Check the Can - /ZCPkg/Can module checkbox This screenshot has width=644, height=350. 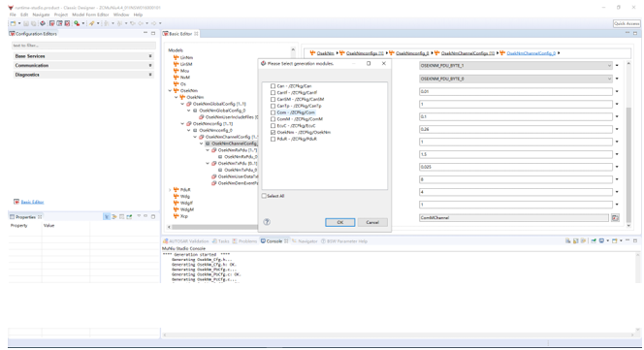click(x=273, y=86)
